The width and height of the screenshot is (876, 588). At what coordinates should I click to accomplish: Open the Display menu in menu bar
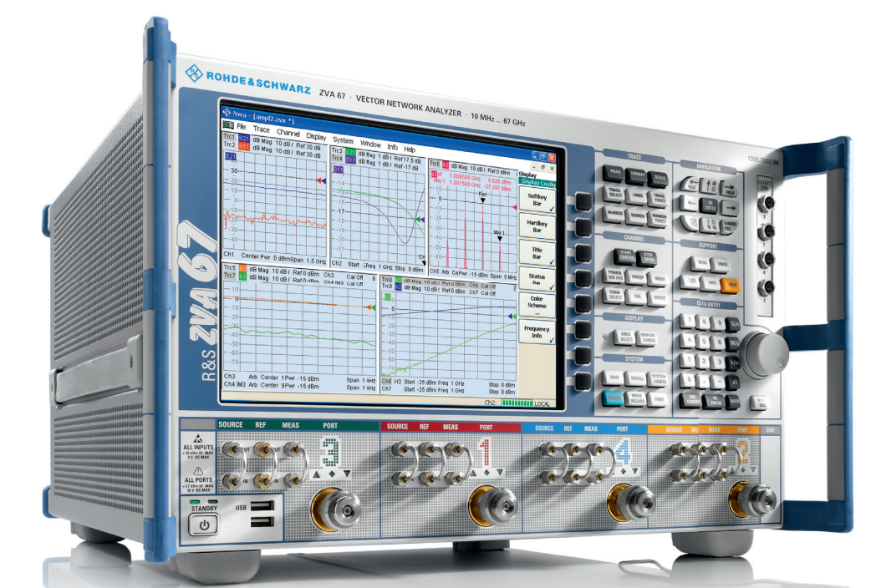316,136
